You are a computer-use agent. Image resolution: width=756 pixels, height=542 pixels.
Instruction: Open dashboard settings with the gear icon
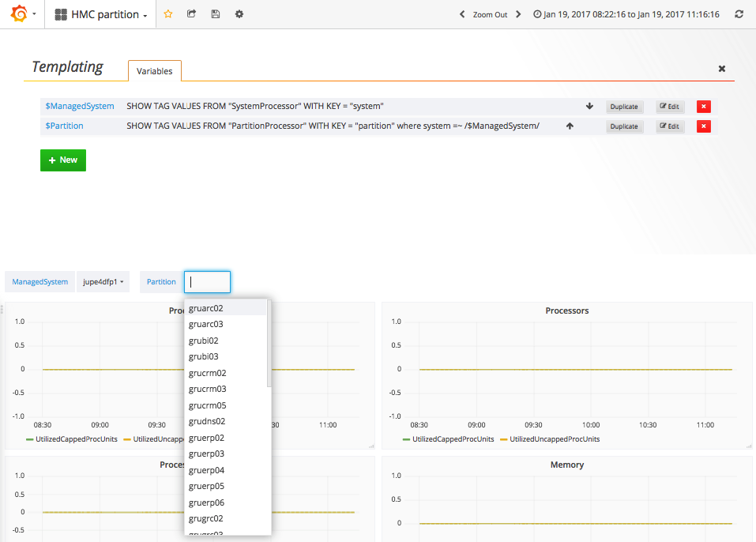(x=239, y=13)
